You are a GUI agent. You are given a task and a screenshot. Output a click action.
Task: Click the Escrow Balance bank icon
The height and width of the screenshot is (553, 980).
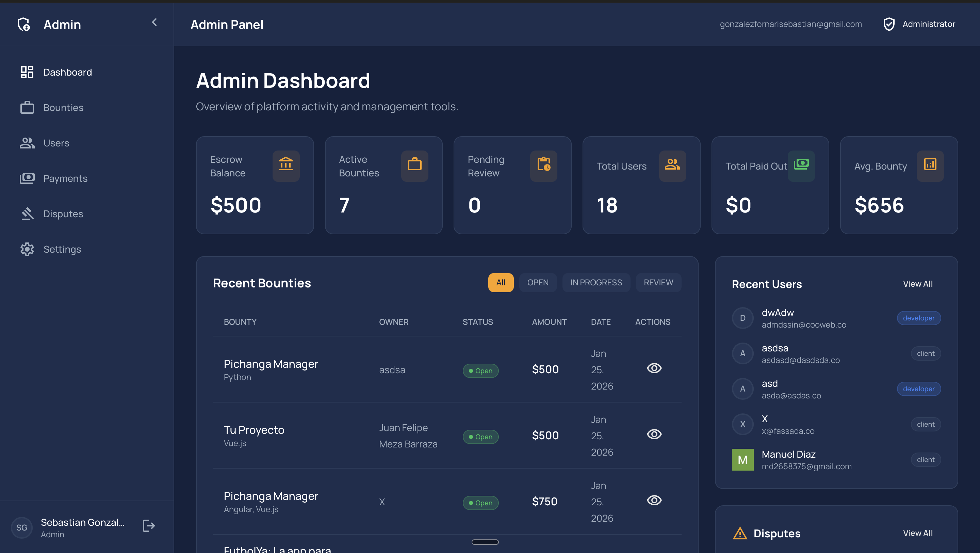pyautogui.click(x=286, y=165)
